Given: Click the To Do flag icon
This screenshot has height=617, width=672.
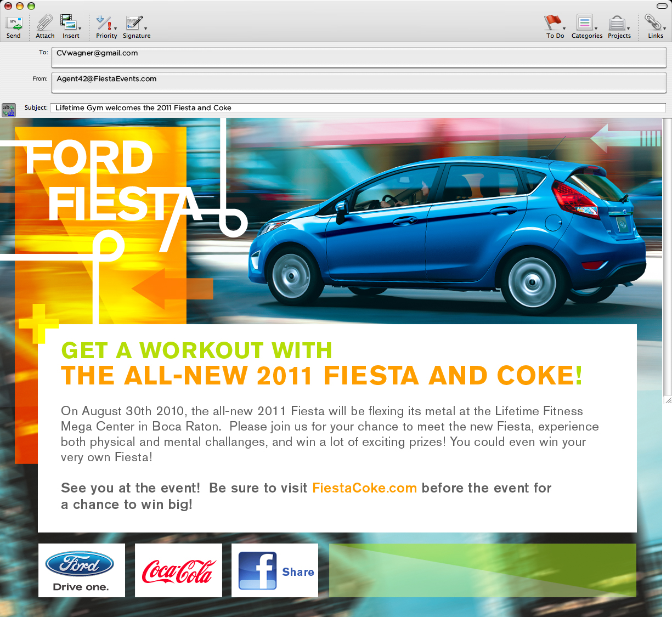Looking at the screenshot, I should [x=552, y=23].
